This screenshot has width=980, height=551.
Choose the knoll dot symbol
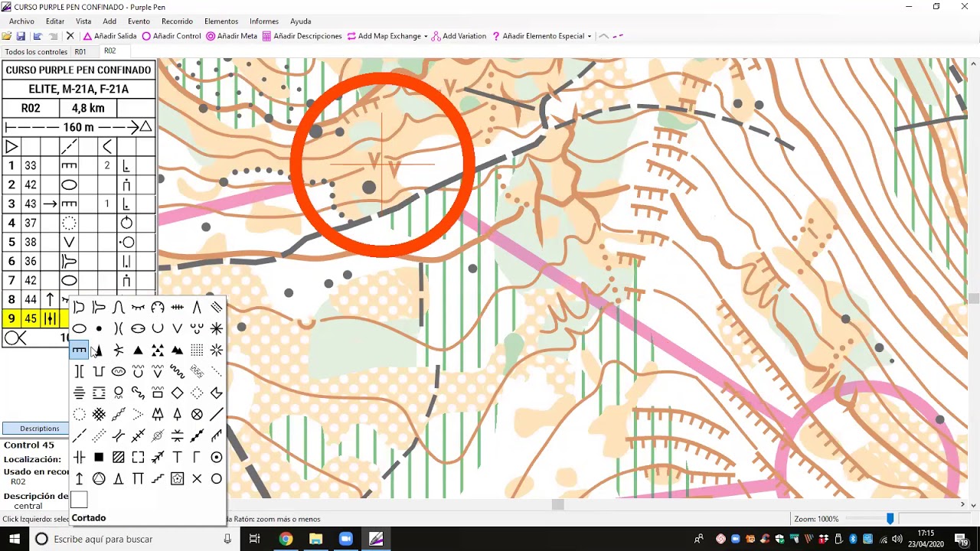(x=99, y=328)
